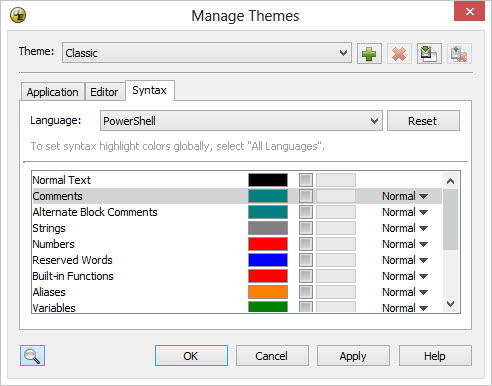Click scroll down arrow in syntax list
Image resolution: width=492 pixels, height=386 pixels.
451,304
